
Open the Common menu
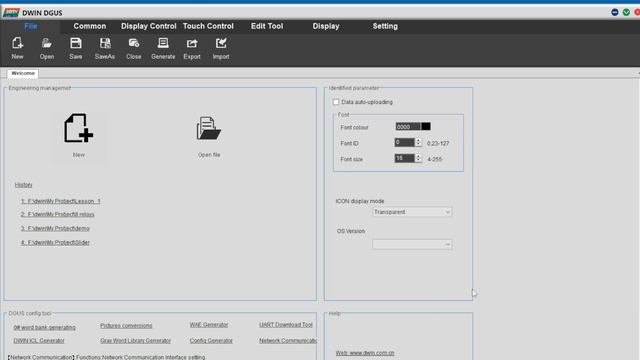90,26
